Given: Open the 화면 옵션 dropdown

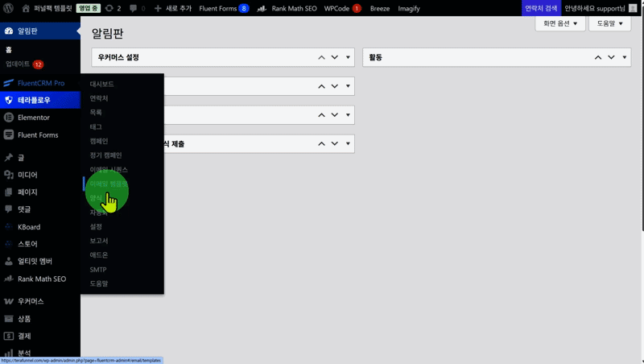Looking at the screenshot, I should point(560,23).
